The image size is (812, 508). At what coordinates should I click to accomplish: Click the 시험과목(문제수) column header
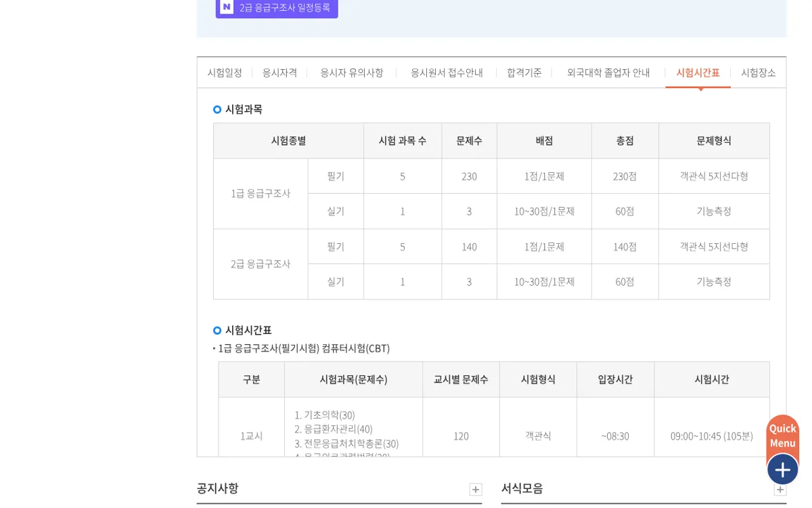(x=354, y=379)
